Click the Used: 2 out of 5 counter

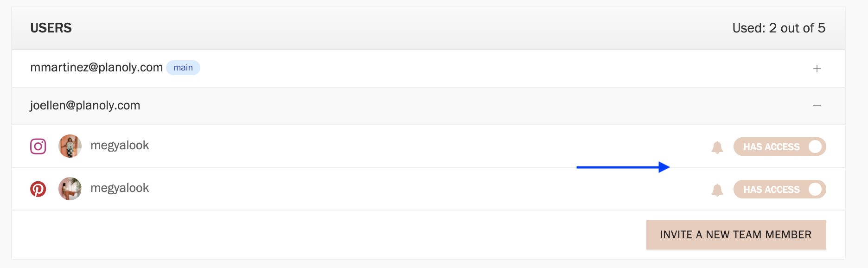click(779, 28)
